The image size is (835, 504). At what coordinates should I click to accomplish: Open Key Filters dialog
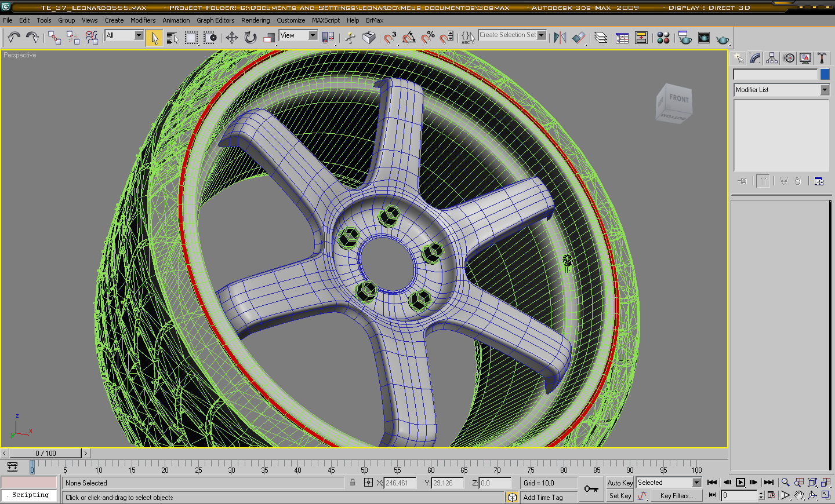[676, 496]
